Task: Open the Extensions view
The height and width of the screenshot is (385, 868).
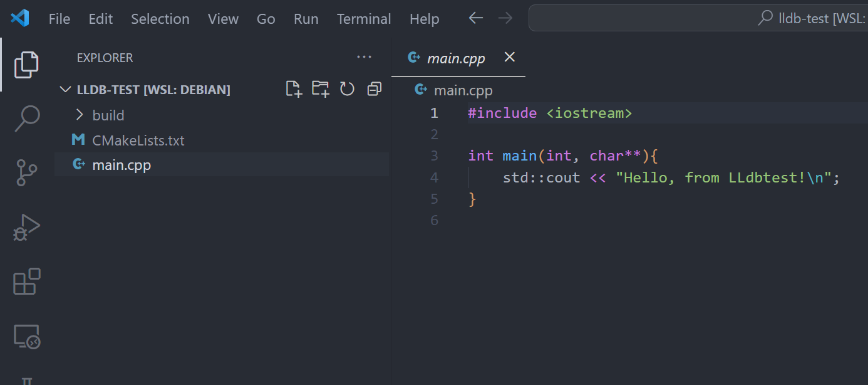Action: 26,282
